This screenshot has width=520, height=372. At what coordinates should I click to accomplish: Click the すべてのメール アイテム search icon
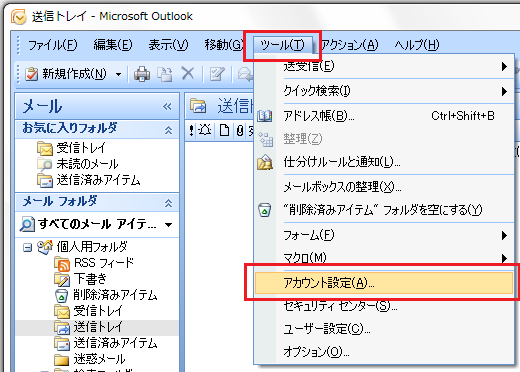click(x=27, y=224)
